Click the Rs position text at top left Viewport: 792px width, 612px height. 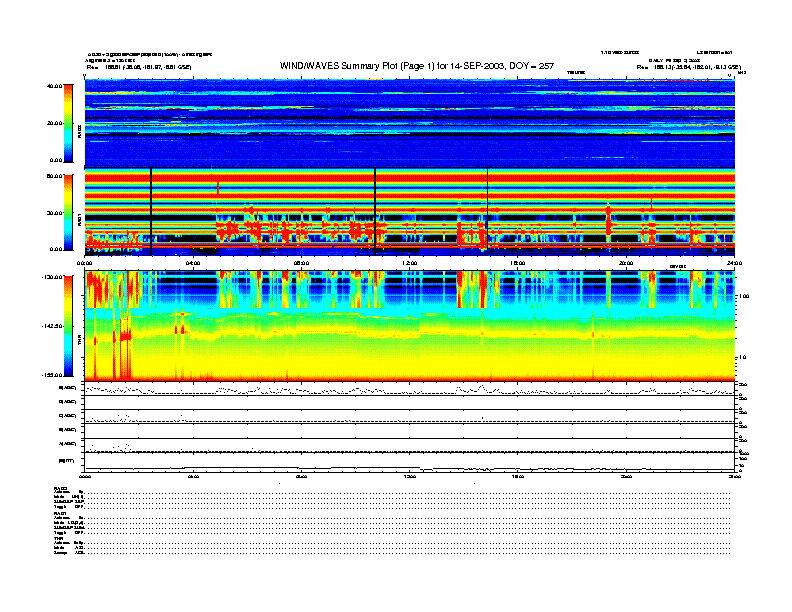click(x=139, y=67)
